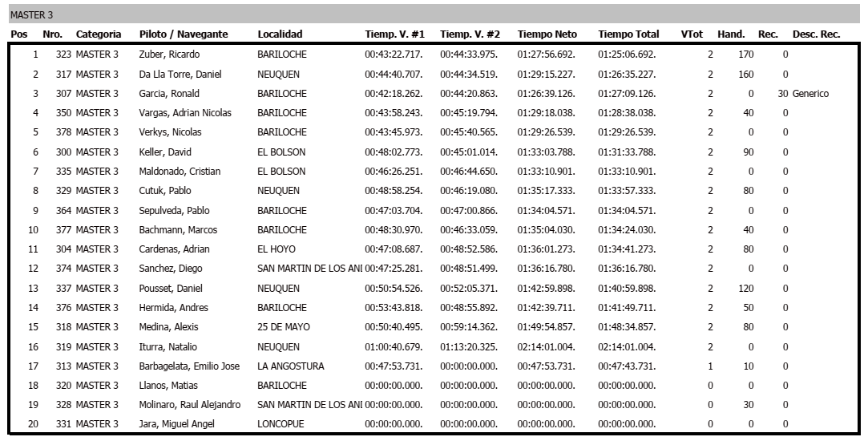
Task: Click the Piloto / Navegante column header
Action: (x=184, y=34)
